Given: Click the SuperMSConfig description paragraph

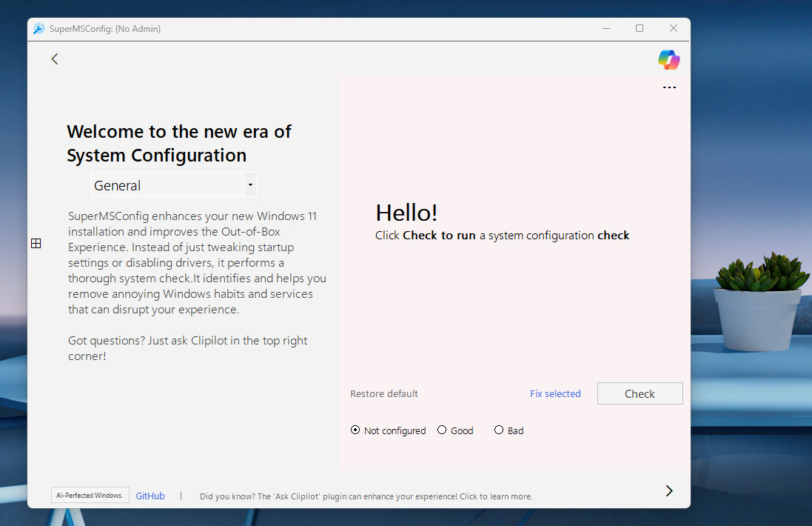Looking at the screenshot, I should pos(198,263).
